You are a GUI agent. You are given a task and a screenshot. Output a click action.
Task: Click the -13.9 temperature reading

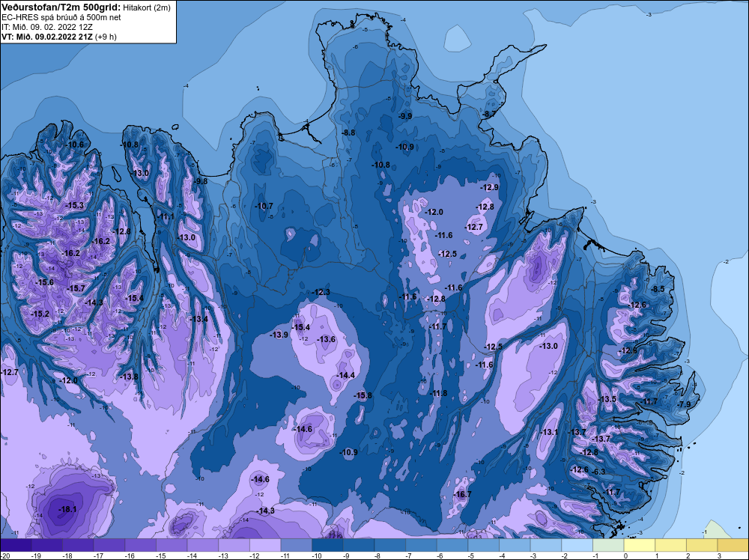(x=279, y=335)
